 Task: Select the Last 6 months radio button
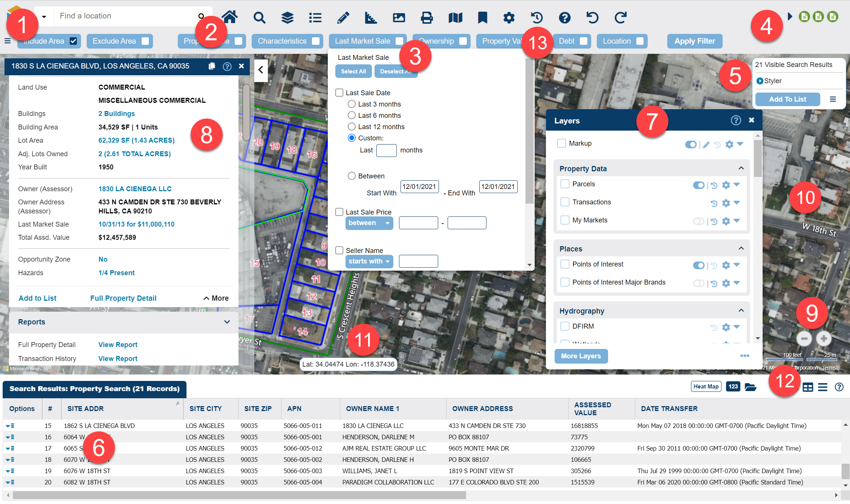tap(350, 115)
